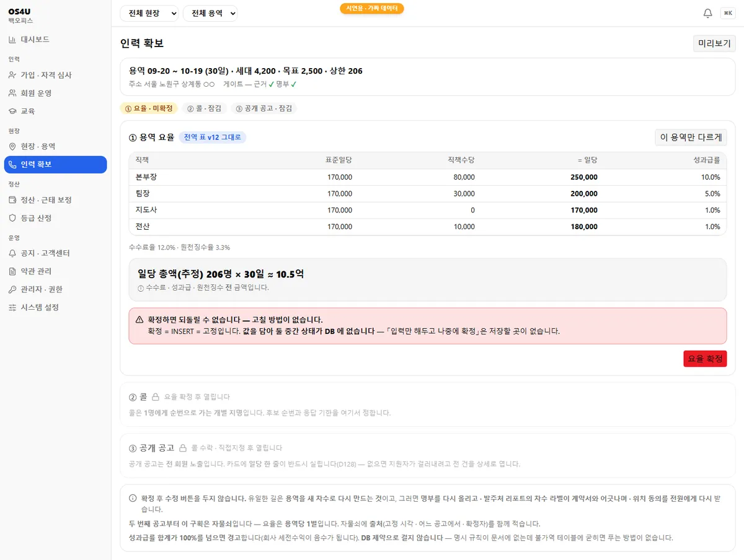Click the dashboard chart icon in sidebar
744x560 pixels.
pos(12,40)
